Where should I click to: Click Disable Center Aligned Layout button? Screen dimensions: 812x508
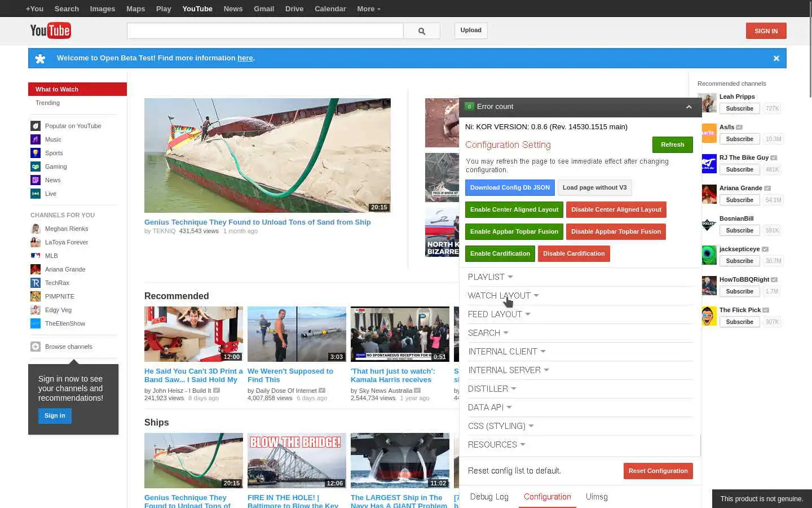tap(616, 209)
